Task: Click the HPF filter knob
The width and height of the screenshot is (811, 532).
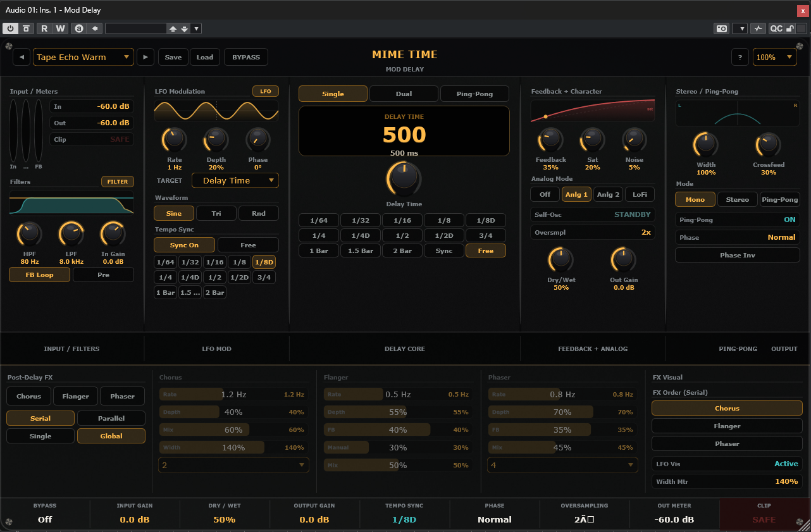Action: point(29,234)
